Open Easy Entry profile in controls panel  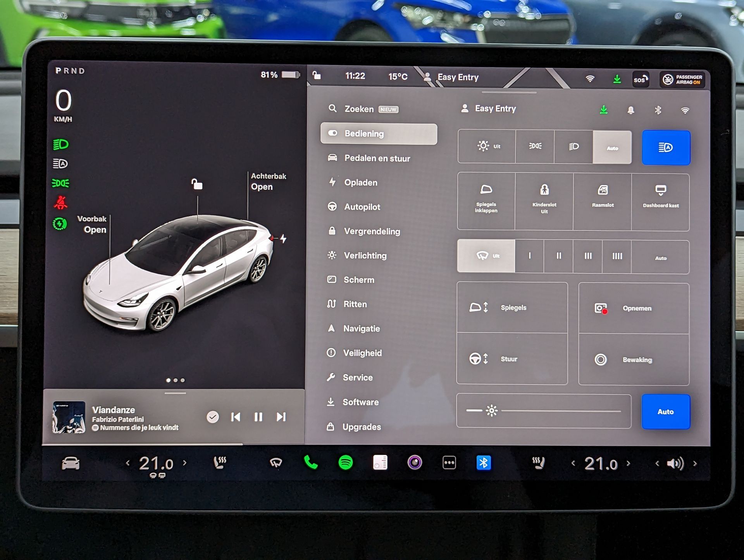pyautogui.click(x=489, y=109)
